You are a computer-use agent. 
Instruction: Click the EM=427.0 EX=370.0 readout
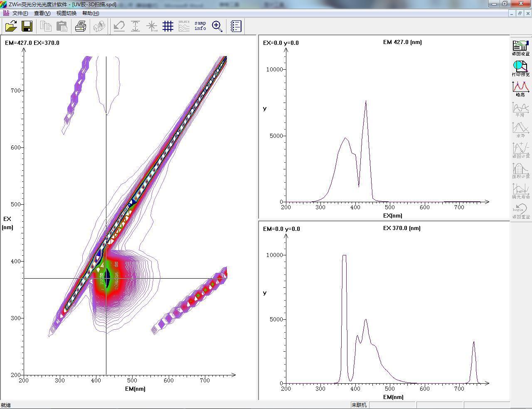pos(32,43)
